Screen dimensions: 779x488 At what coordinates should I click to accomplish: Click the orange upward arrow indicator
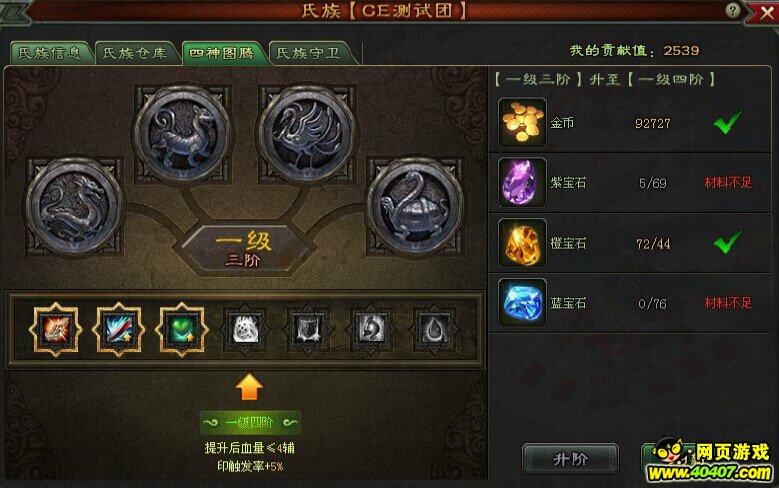pos(249,387)
